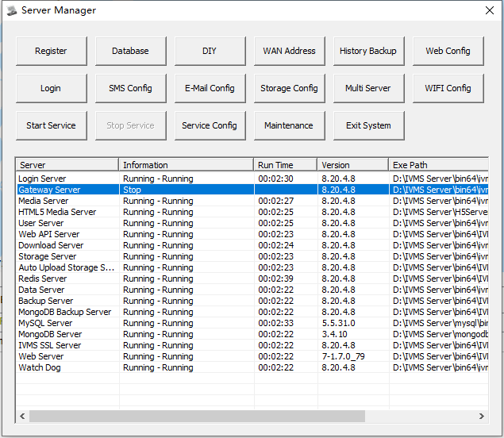Viewport: 504px width, 438px height.
Task: Select Auto Upload Storage S... row
Action: [x=252, y=267]
